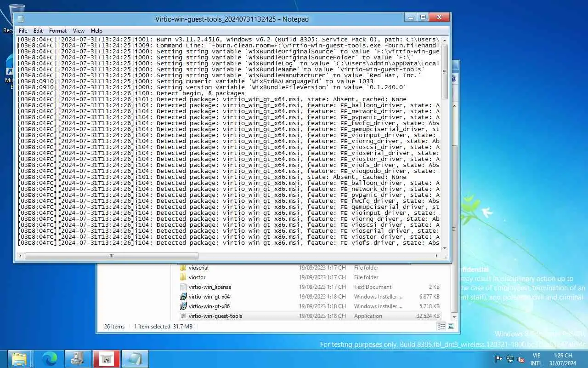Select the virtio-win-guest-tools file name

[x=215, y=316]
